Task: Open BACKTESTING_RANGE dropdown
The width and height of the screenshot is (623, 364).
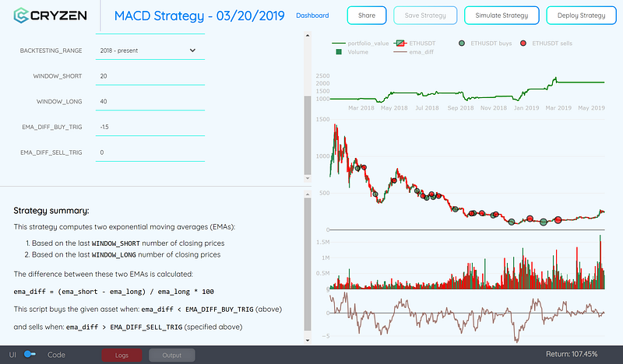Action: tap(150, 51)
